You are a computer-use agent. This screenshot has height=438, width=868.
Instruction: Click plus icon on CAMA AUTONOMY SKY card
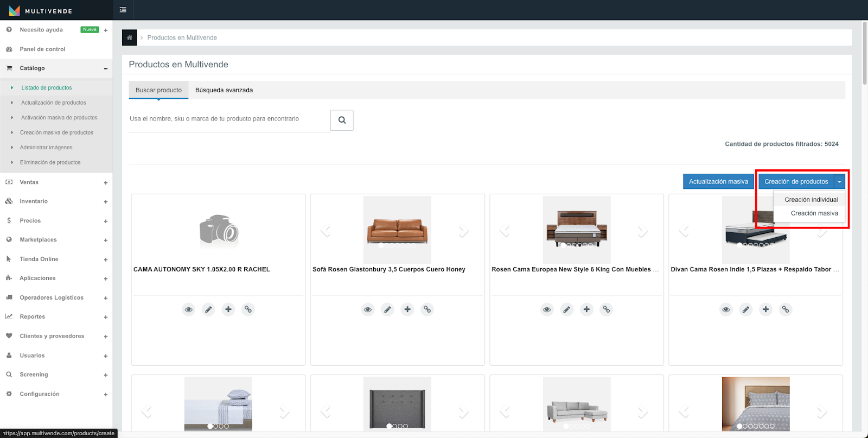pos(228,309)
